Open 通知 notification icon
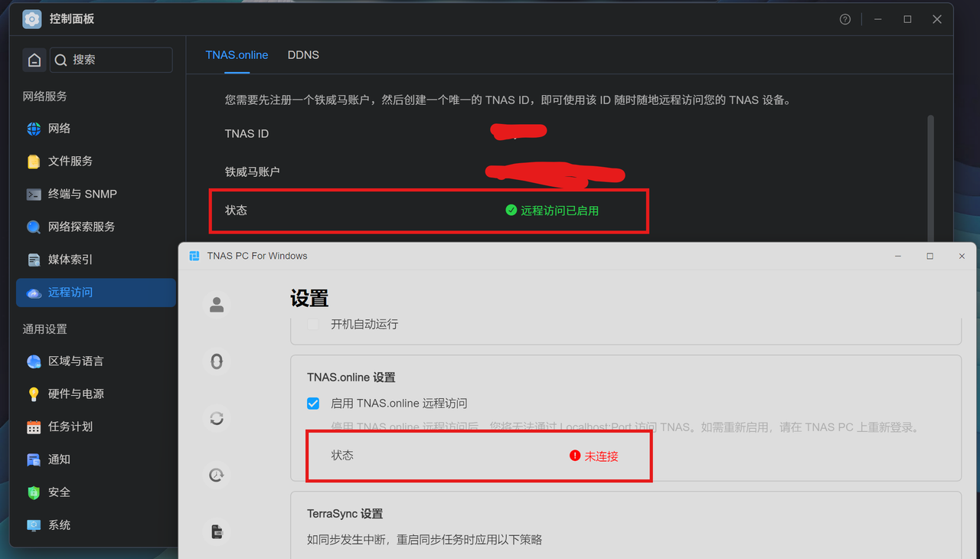 click(34, 460)
